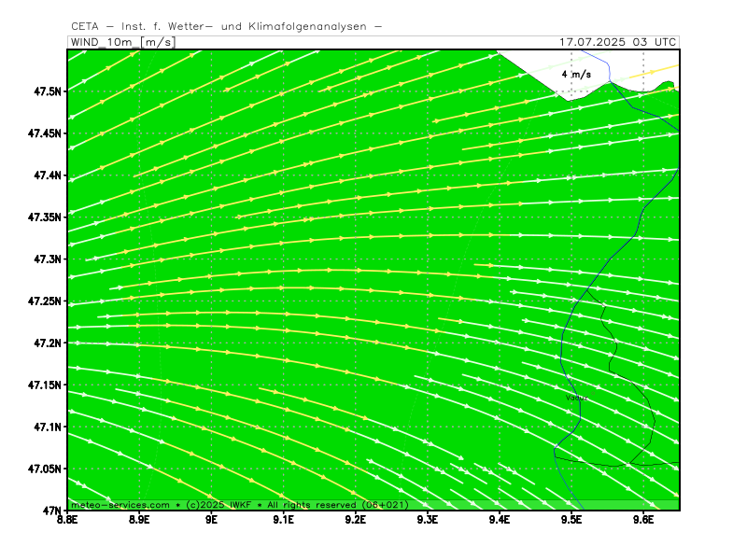Click the 9.2E longitude label
This screenshot has width=747, height=560.
(356, 519)
